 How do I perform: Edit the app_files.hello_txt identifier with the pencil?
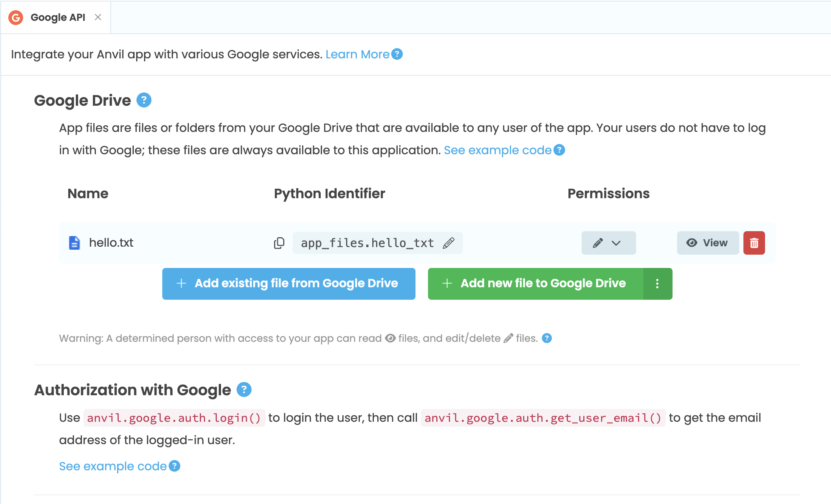pos(449,243)
